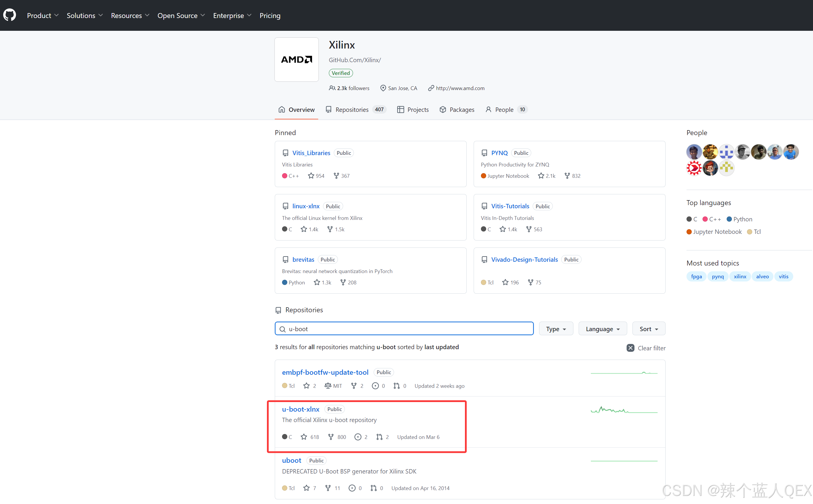Open the u-boot-xlnx repository link
813x504 pixels.
point(300,409)
